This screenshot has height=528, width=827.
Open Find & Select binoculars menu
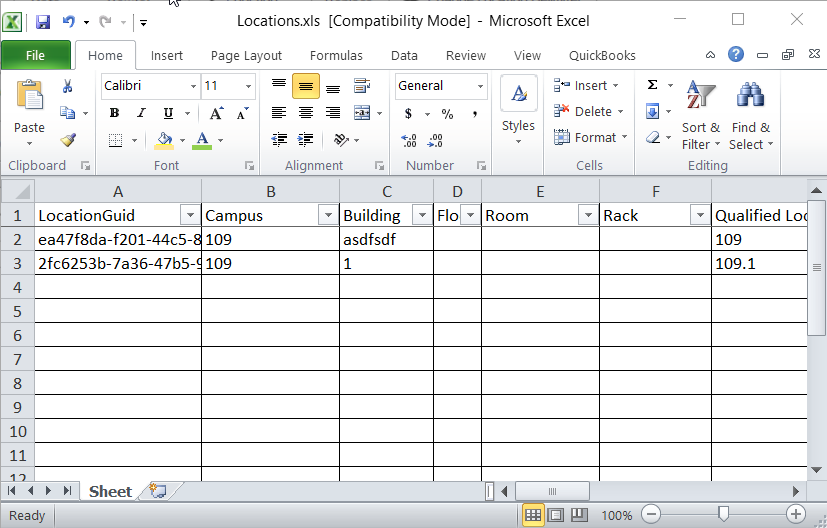point(751,115)
